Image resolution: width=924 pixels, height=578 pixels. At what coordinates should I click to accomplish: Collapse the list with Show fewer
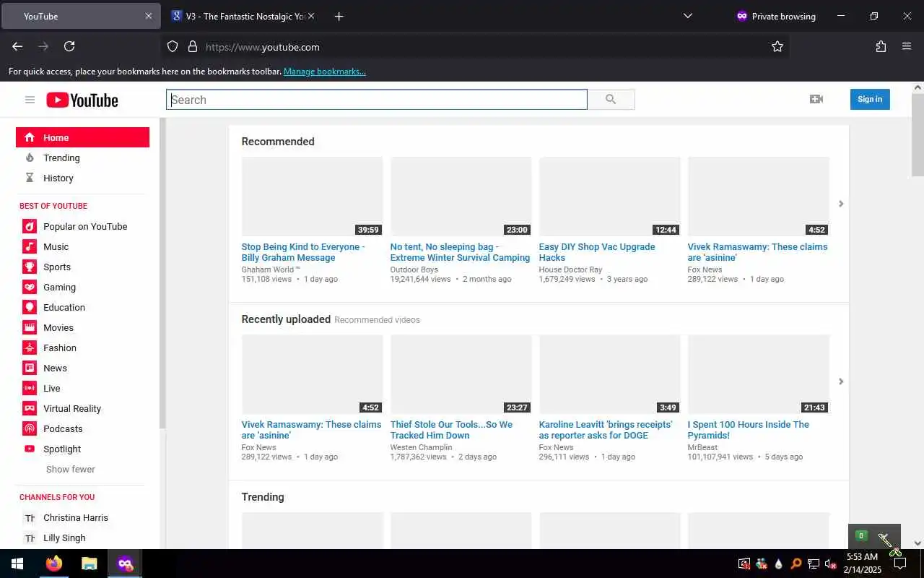point(71,469)
